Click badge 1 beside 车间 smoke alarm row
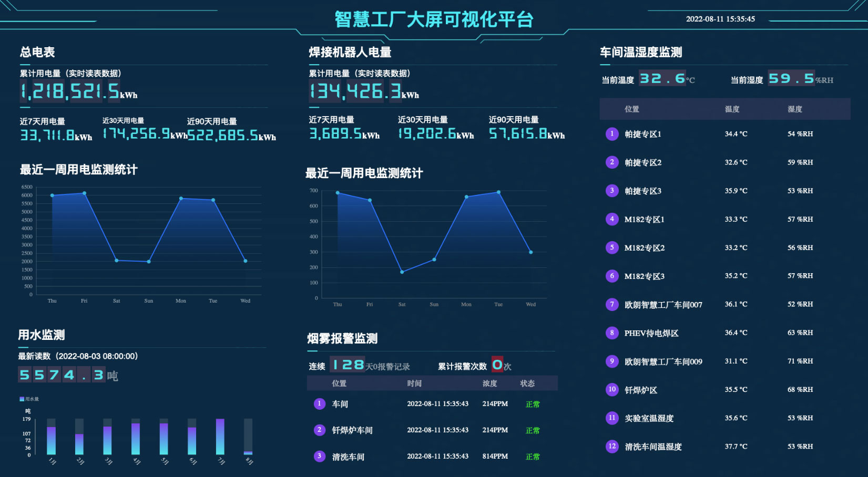Screen dimensions: 868x477 click(320, 404)
